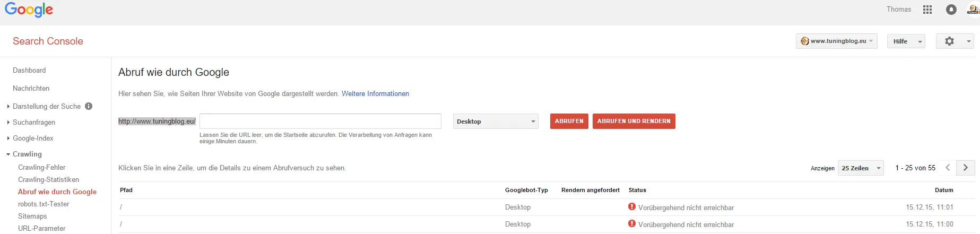Open the Hilfe dropdown

pos(906,41)
